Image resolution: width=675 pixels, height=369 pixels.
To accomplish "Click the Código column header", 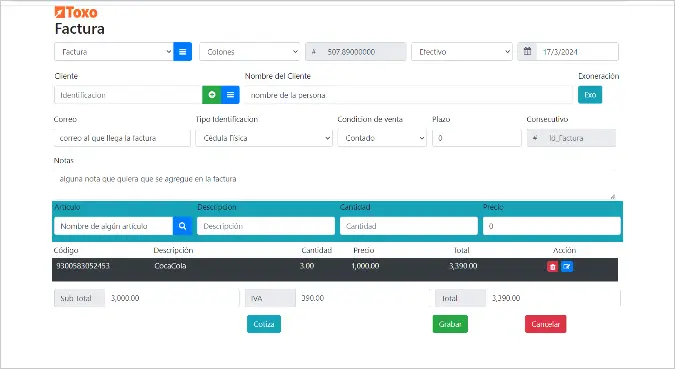I will (66, 250).
